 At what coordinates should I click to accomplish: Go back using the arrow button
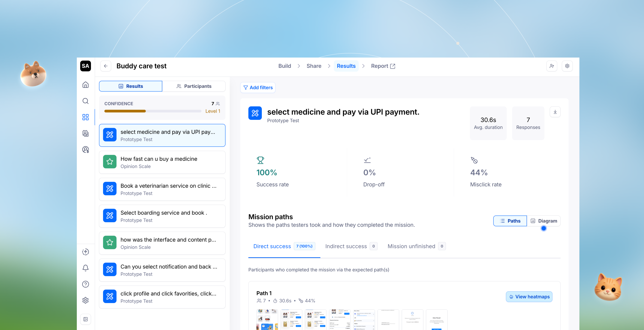coord(106,66)
